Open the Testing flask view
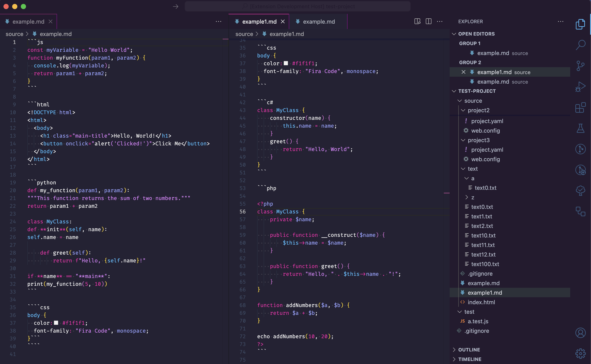This screenshot has width=591, height=364. tap(580, 128)
